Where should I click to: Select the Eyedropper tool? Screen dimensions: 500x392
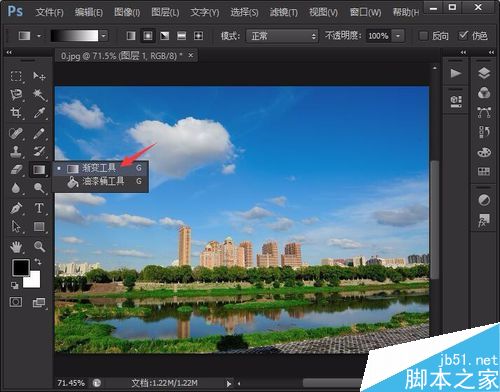coord(39,113)
